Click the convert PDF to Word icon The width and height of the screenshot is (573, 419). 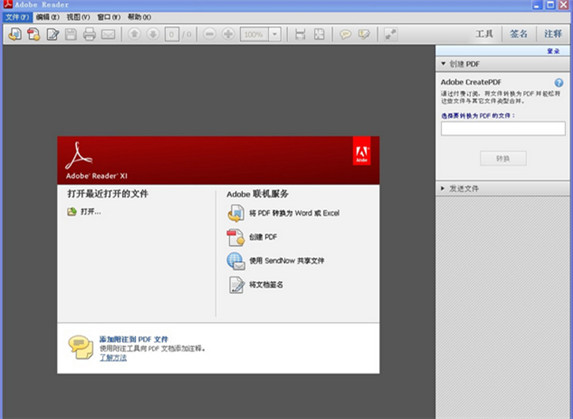236,213
